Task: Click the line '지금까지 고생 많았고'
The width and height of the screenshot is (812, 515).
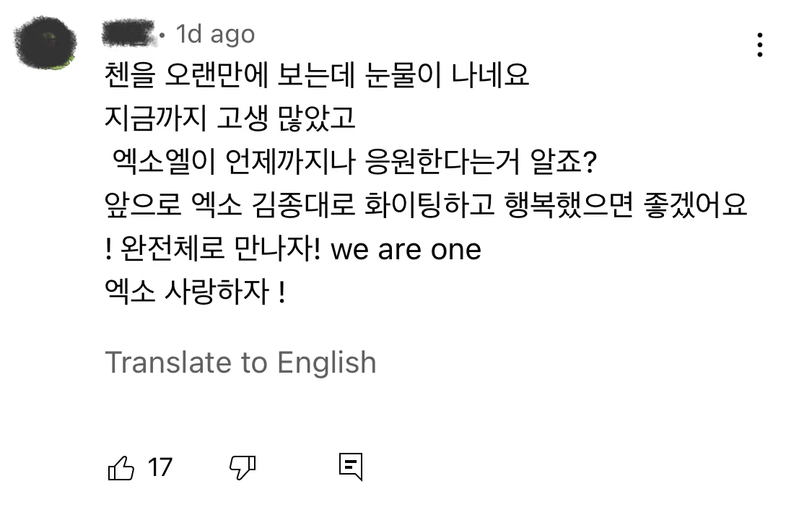Action: click(x=230, y=118)
